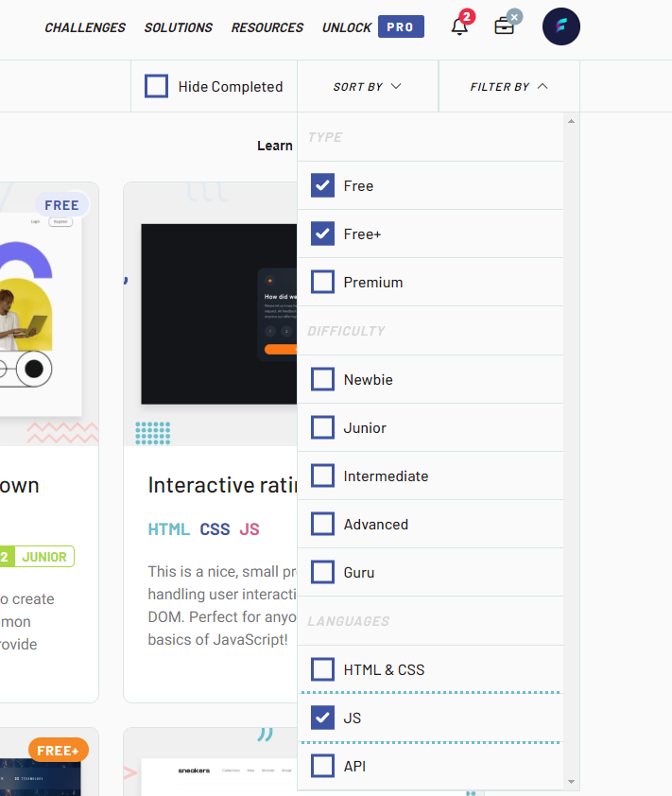Open the notifications bell icon

tap(459, 26)
